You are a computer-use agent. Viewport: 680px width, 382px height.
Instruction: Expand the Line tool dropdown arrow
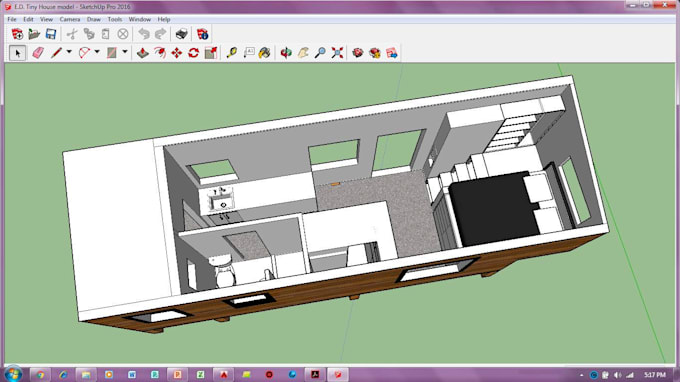(69, 52)
